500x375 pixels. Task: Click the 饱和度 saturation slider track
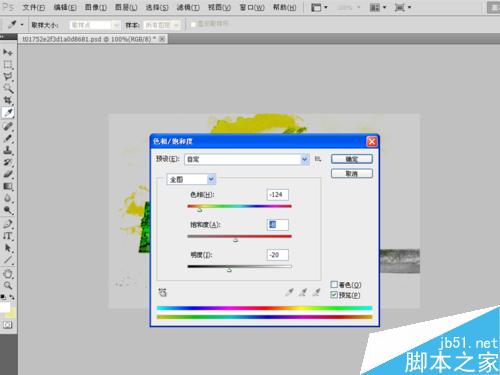coord(239,236)
